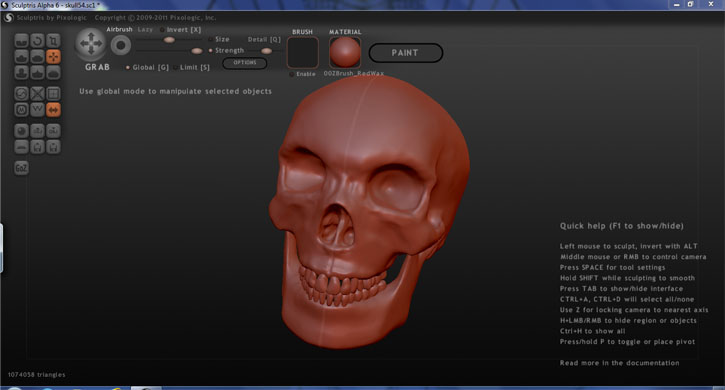Create a New Sphere
This screenshot has width=725, height=390.
21,131
